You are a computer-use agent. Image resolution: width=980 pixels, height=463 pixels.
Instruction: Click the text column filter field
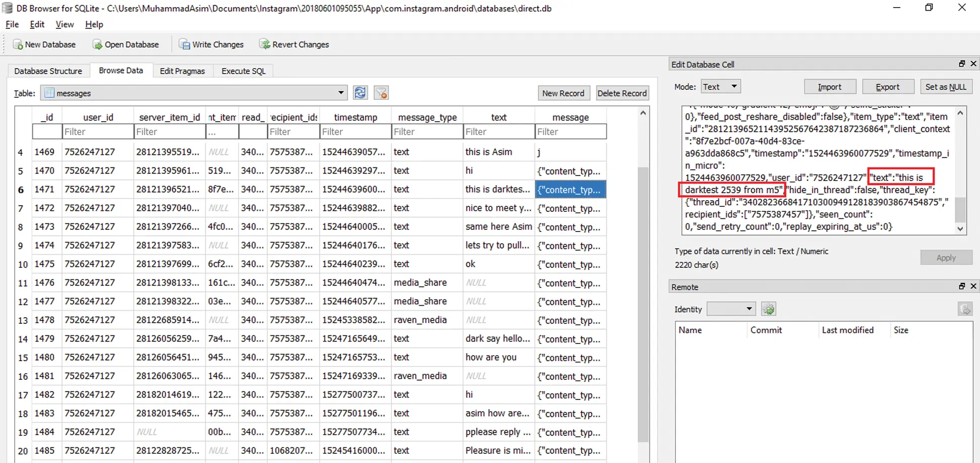[x=499, y=132]
